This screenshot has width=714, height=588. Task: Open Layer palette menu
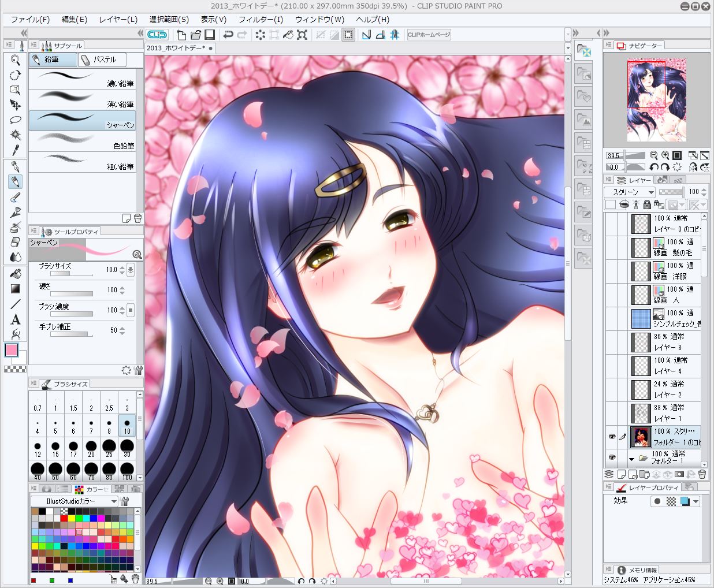tap(609, 180)
